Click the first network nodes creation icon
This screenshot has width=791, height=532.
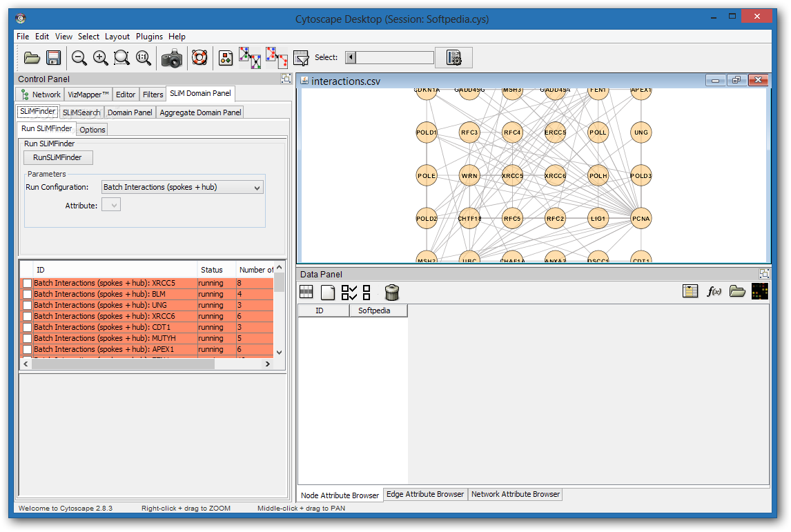(250, 58)
